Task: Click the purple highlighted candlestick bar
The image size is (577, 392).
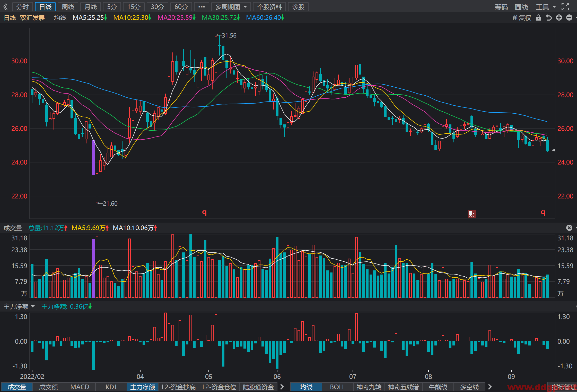Action: (93, 157)
